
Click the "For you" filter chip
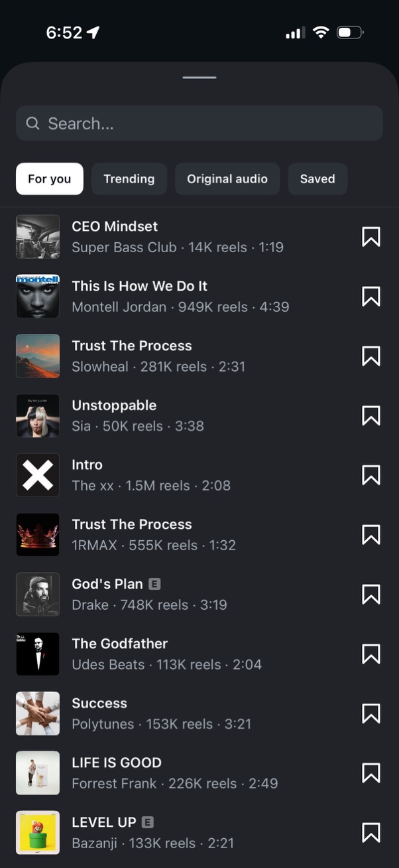pos(49,179)
